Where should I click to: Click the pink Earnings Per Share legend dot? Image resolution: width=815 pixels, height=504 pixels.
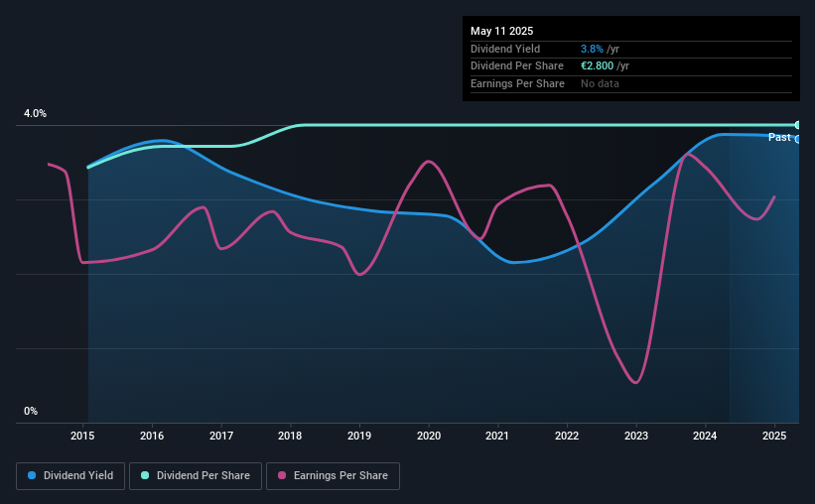coord(282,475)
